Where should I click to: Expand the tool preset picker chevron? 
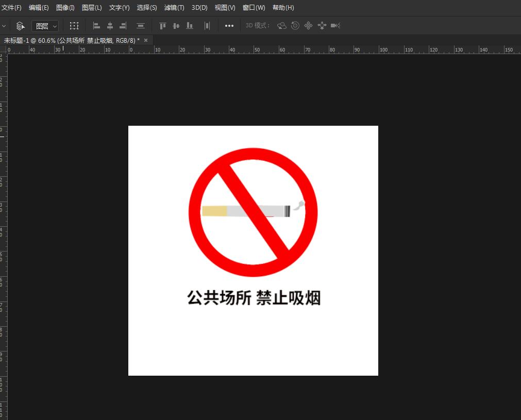[x=4, y=25]
